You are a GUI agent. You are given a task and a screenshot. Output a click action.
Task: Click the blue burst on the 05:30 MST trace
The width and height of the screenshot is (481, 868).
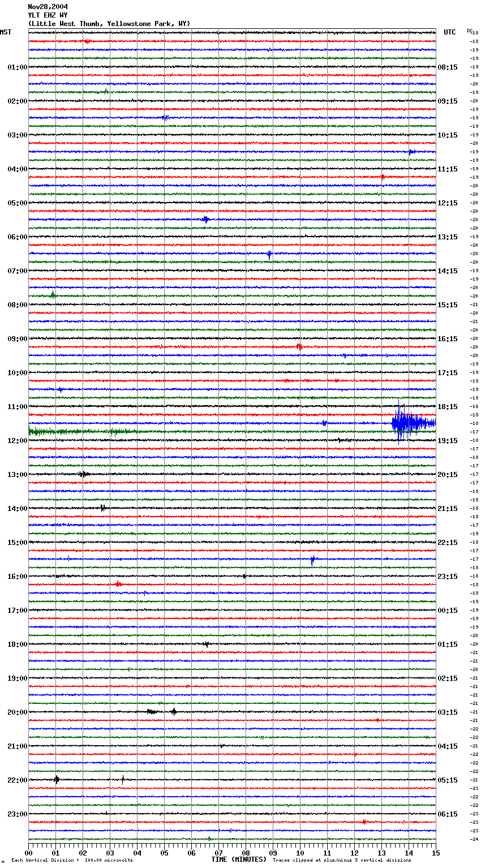206,220
